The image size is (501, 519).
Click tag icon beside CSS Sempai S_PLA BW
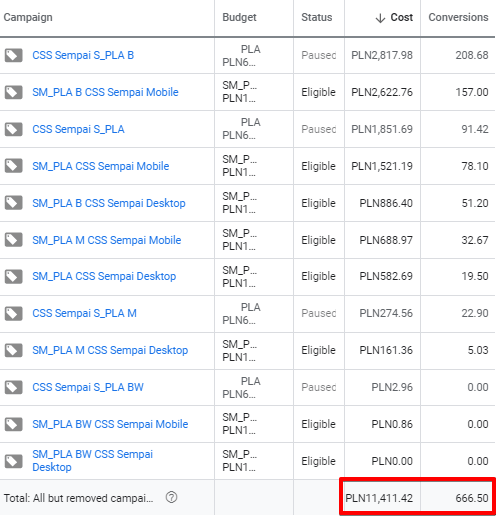click(x=14, y=387)
